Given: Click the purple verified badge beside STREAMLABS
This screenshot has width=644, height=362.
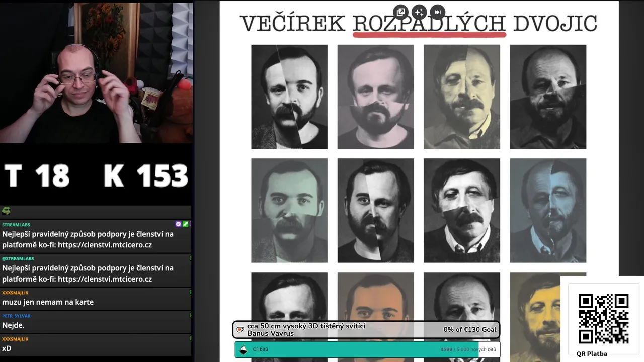Looking at the screenshot, I should tap(178, 224).
